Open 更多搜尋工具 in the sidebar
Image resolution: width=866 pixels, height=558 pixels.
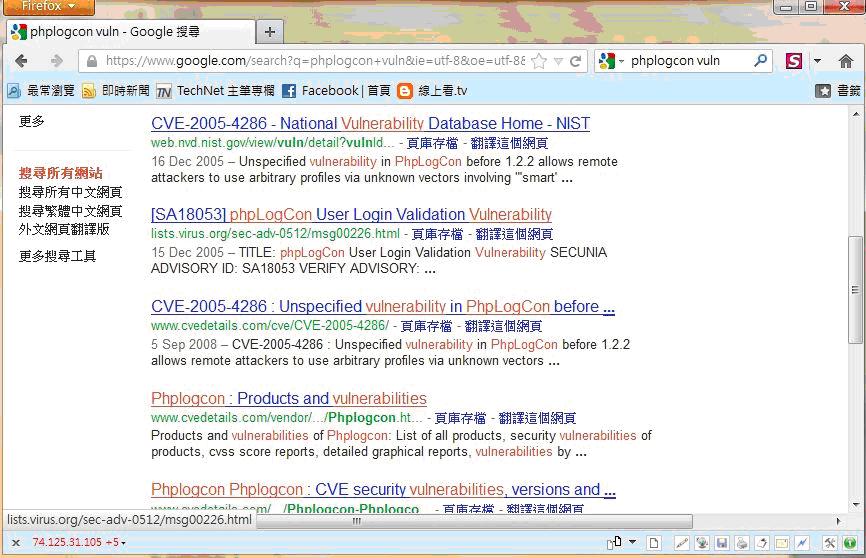pos(57,256)
